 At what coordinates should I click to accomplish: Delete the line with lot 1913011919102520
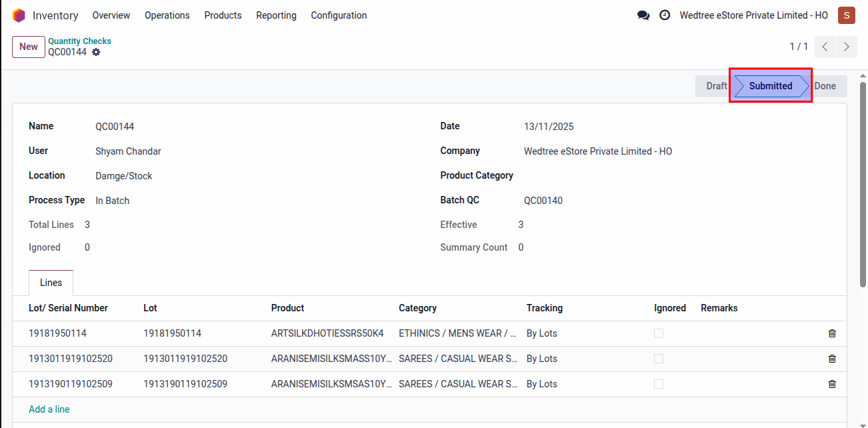tap(832, 359)
